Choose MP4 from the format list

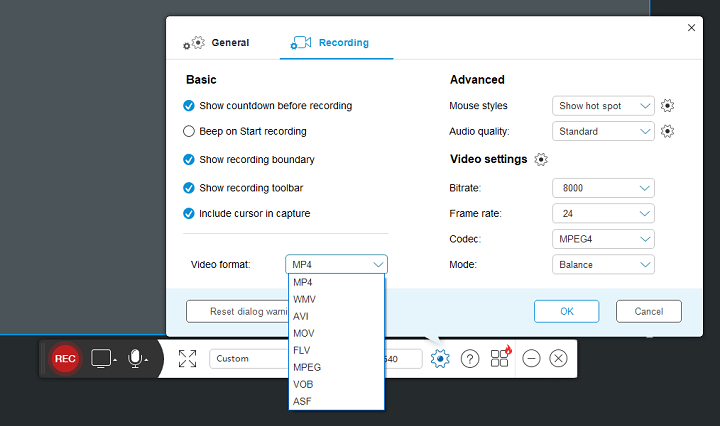point(336,282)
